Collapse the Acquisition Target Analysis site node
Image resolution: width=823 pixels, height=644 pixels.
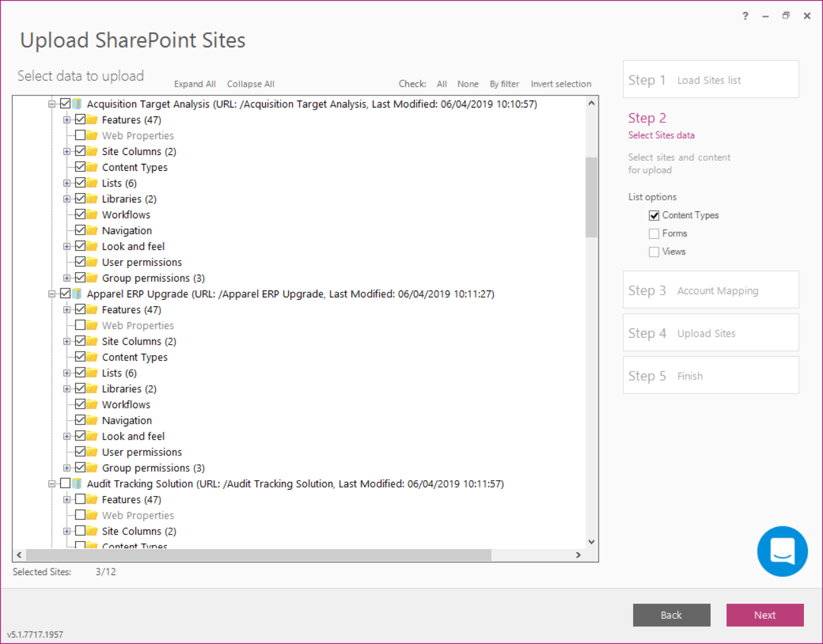[x=52, y=104]
